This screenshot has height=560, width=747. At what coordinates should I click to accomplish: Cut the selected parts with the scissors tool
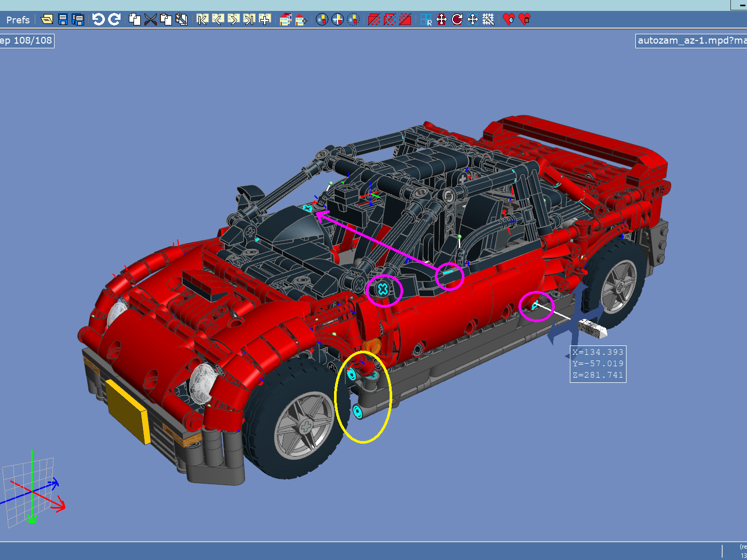click(x=151, y=19)
